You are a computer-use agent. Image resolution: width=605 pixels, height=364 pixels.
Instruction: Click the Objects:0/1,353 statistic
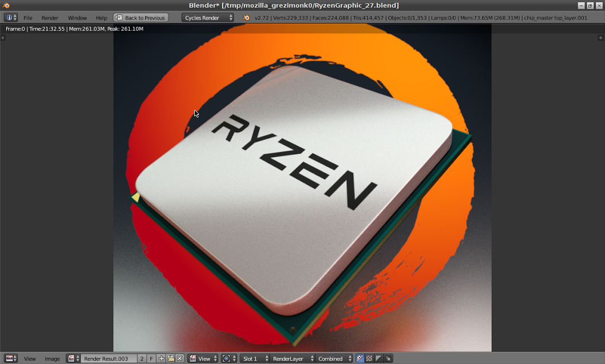pyautogui.click(x=407, y=18)
